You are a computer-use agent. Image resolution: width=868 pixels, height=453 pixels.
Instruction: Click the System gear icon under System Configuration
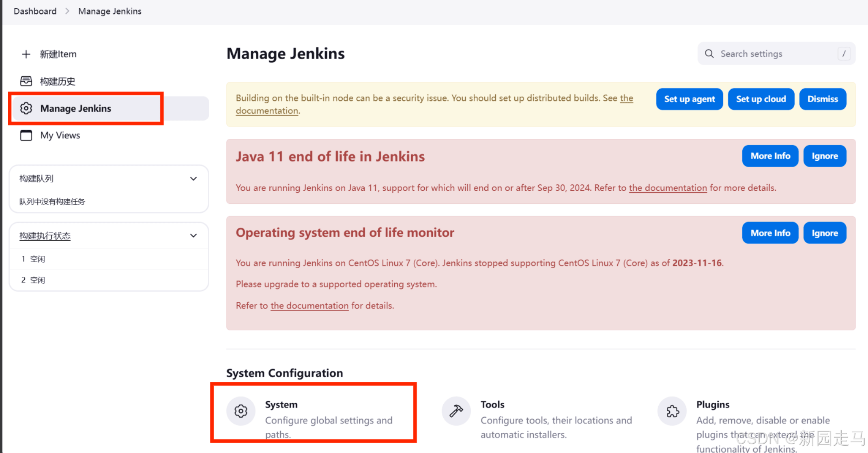[x=241, y=411]
